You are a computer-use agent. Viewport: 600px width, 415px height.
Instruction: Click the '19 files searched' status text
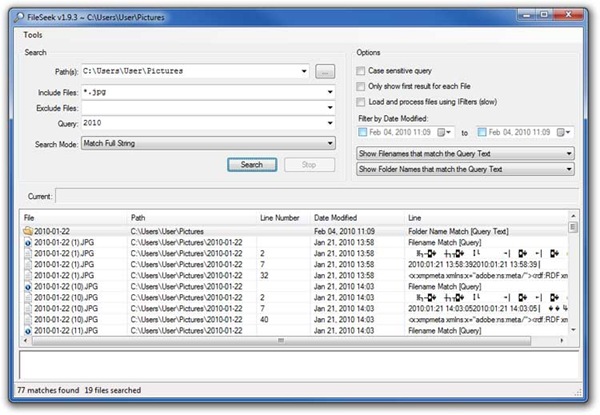pyautogui.click(x=112, y=390)
